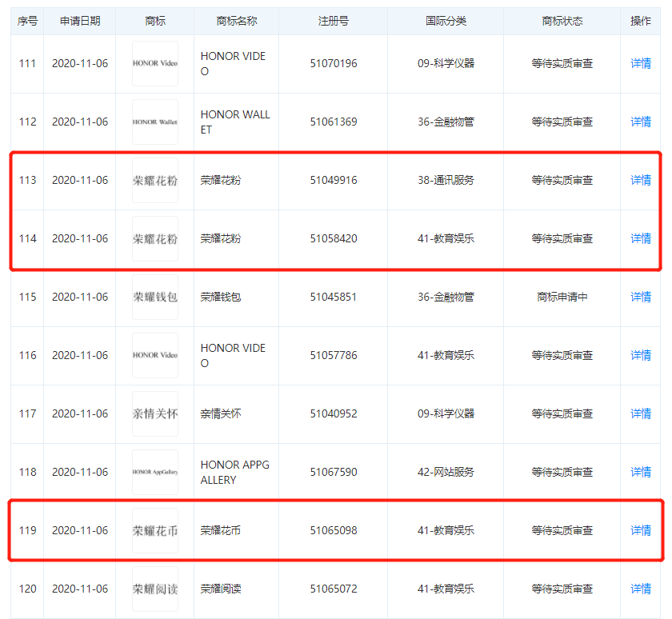This screenshot has height=619, width=672.
Task: Open 详情 link for 荣耀花币
Action: pyautogui.click(x=640, y=531)
